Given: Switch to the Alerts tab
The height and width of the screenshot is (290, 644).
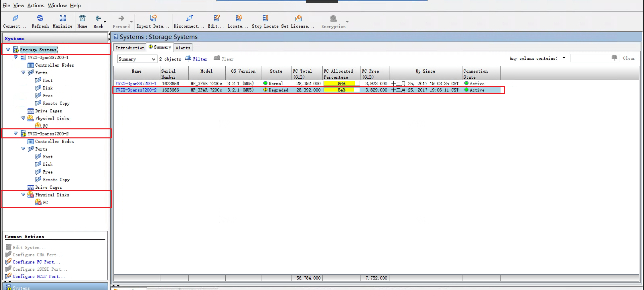Looking at the screenshot, I should coord(183,48).
